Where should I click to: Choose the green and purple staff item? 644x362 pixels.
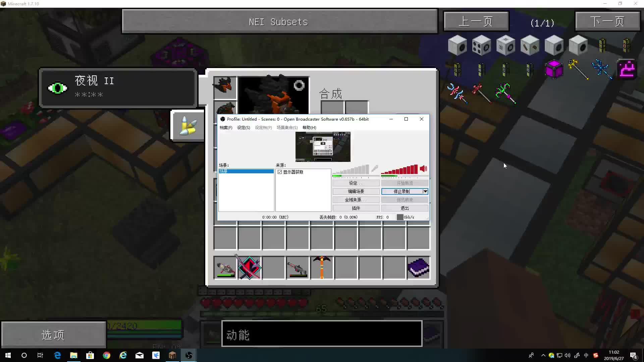(505, 94)
